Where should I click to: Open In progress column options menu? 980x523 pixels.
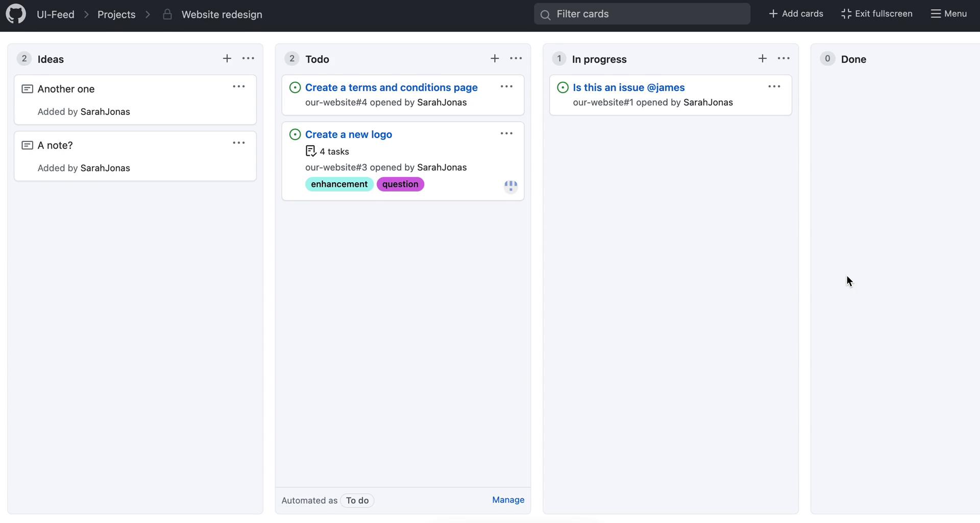(783, 59)
